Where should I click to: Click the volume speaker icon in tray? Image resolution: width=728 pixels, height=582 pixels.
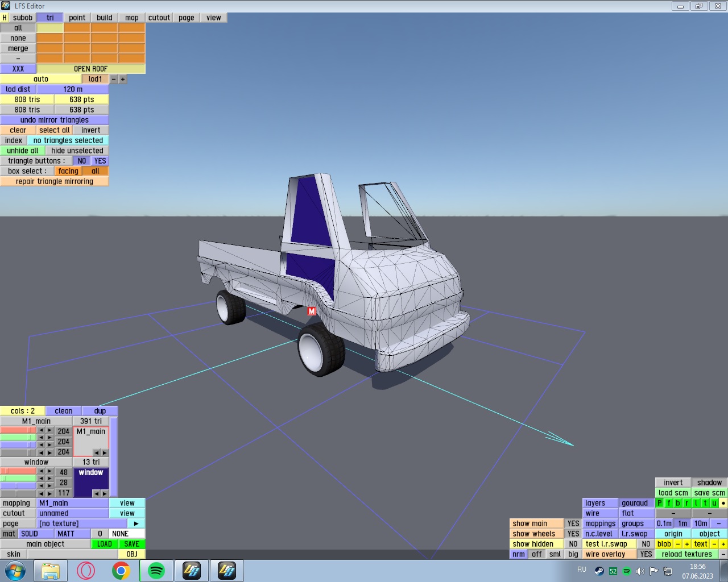640,571
